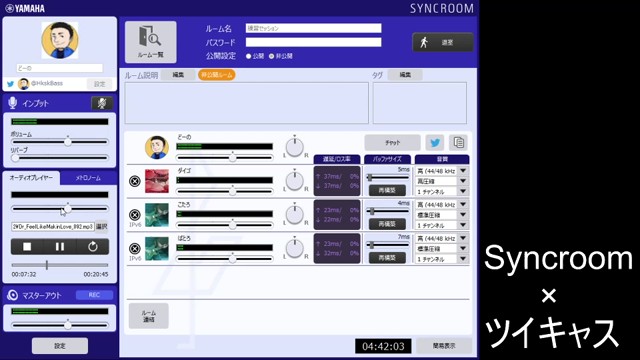Copy room info with the clipboard icon

[x=458, y=142]
